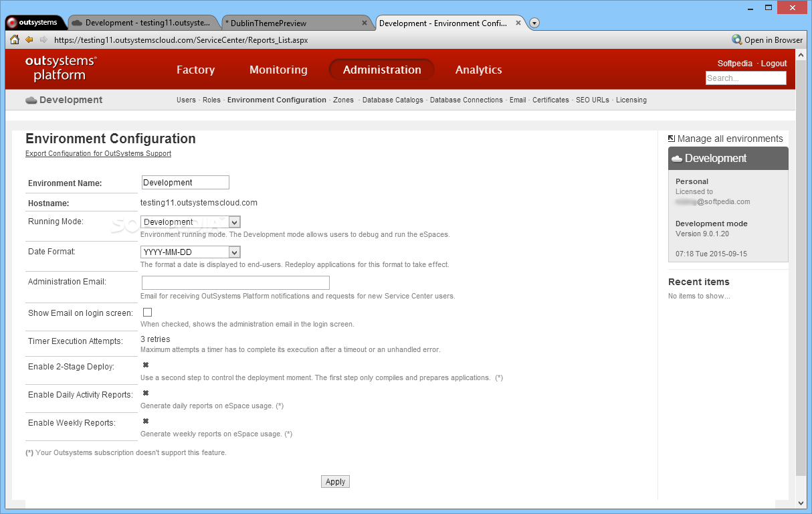
Task: Open the Factory menu
Action: (x=195, y=70)
